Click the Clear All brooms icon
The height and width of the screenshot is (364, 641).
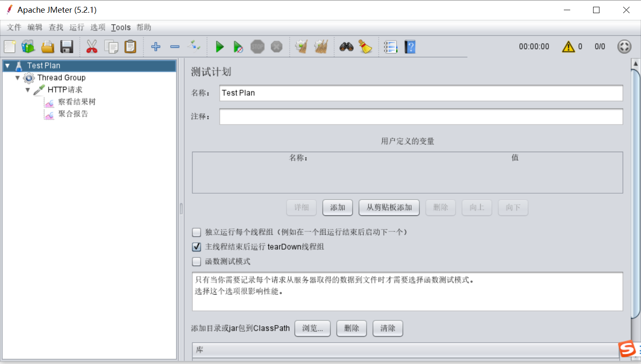[x=321, y=47]
